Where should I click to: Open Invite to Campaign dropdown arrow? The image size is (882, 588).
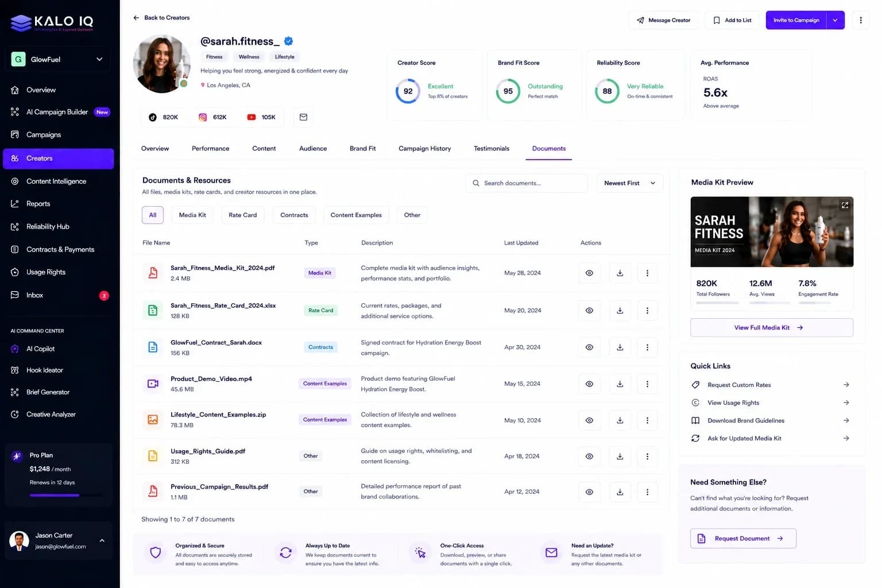click(x=835, y=20)
